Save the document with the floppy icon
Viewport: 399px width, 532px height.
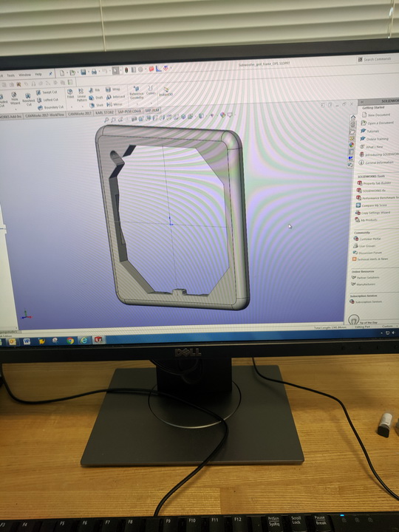[x=83, y=72]
